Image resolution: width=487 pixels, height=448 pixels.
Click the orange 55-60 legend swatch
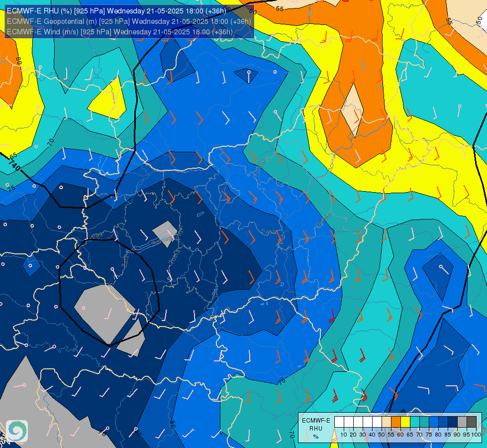click(396, 422)
